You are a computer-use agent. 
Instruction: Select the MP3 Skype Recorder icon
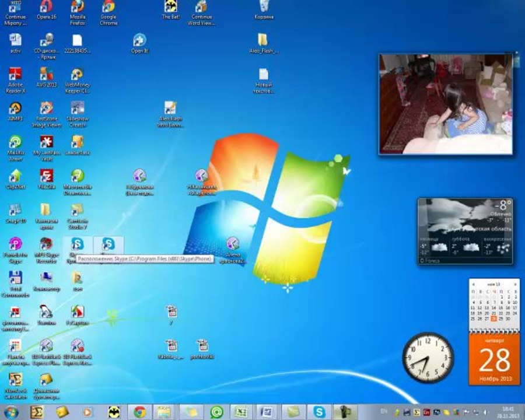click(47, 250)
